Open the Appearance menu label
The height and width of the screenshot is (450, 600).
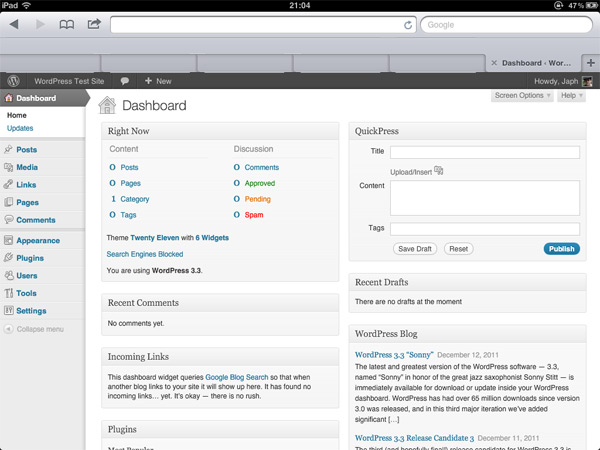coord(38,241)
